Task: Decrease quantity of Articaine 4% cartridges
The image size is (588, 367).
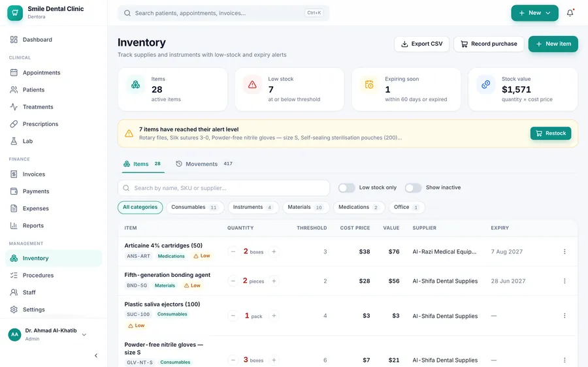Action: click(233, 251)
